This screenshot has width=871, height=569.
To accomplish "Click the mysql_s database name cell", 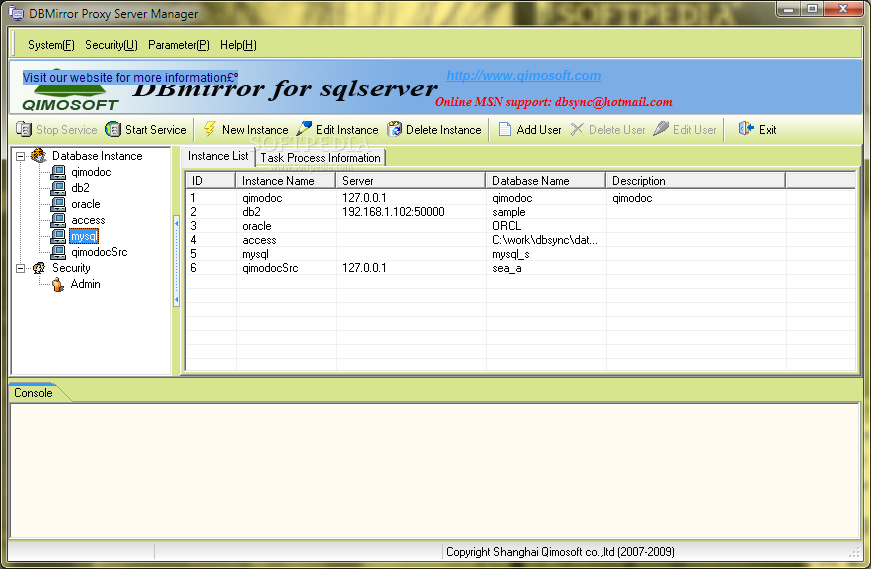I will (510, 254).
